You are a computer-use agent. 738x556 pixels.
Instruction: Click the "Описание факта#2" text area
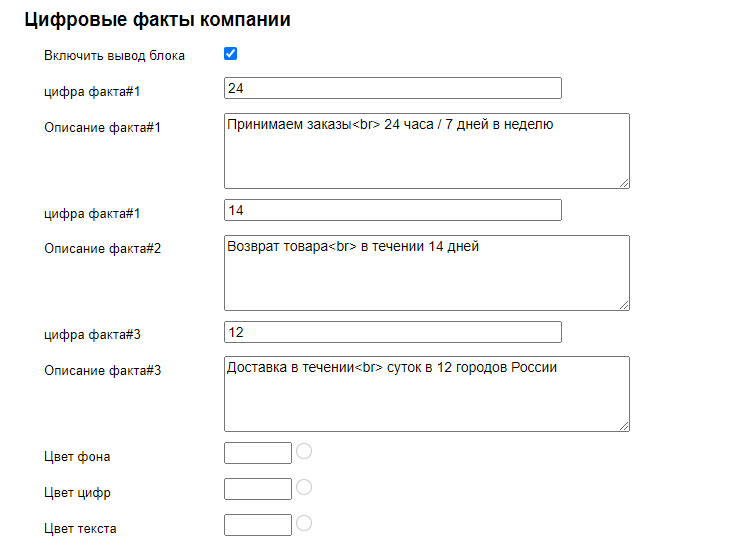click(426, 272)
